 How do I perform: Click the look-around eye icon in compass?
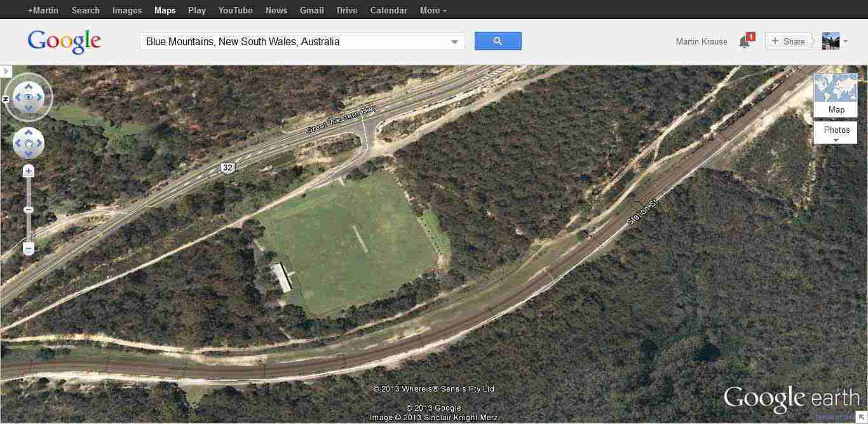(29, 97)
